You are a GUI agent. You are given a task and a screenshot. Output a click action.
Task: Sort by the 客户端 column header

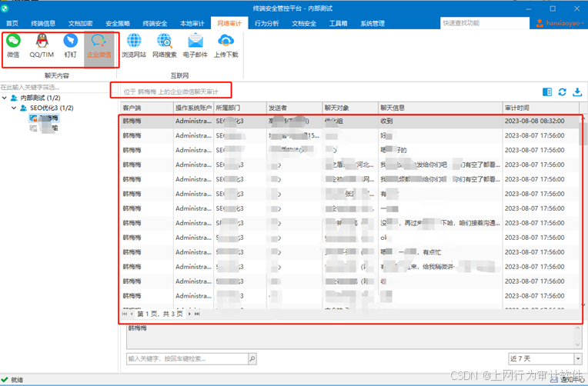(x=147, y=108)
